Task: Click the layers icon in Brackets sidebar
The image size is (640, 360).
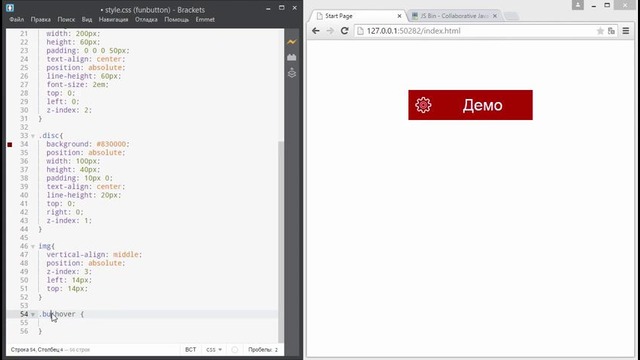Action: 291,73
